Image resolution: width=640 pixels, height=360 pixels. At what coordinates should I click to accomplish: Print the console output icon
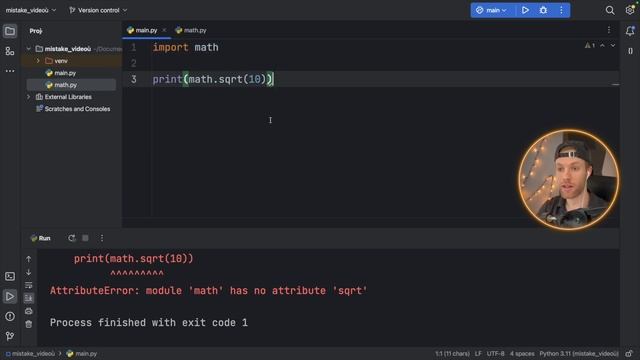coord(29,311)
